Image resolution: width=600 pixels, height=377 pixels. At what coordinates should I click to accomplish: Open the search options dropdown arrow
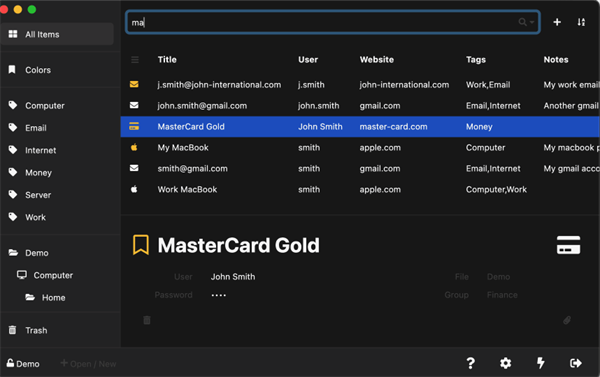[532, 22]
